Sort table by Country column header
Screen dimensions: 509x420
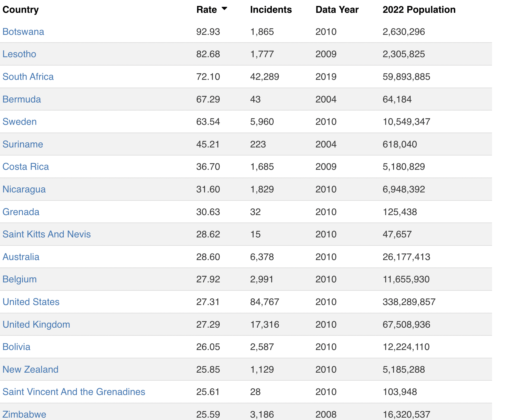click(21, 10)
